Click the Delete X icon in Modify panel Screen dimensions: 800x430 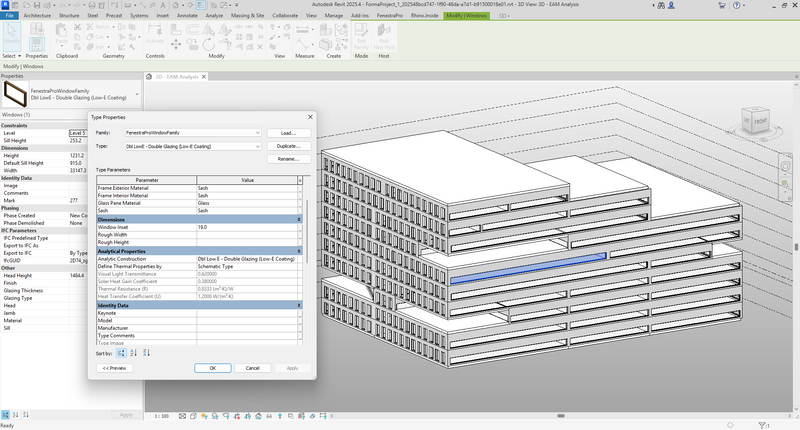click(260, 47)
